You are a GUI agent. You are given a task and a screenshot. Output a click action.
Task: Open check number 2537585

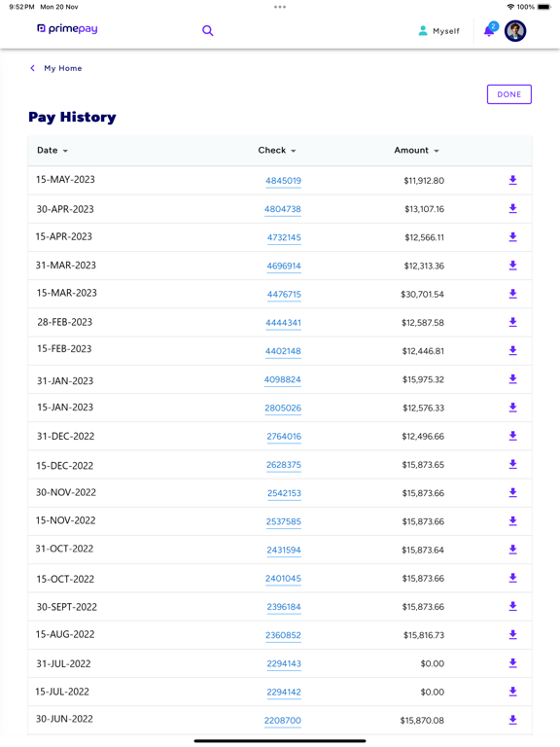tap(284, 521)
